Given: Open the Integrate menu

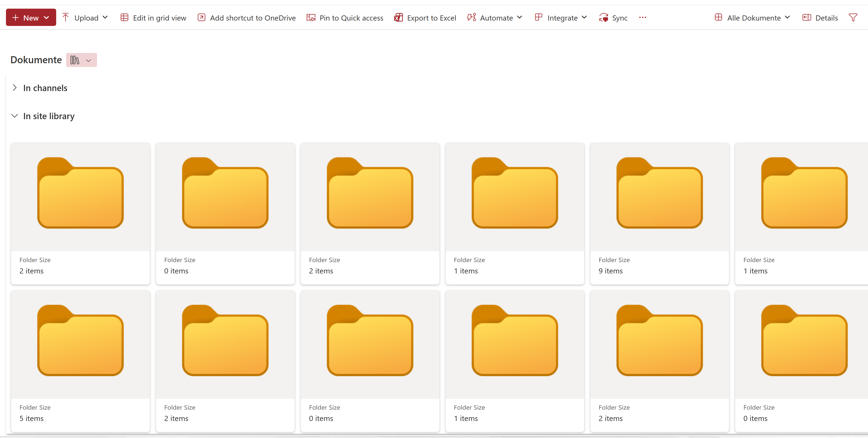Looking at the screenshot, I should (561, 18).
